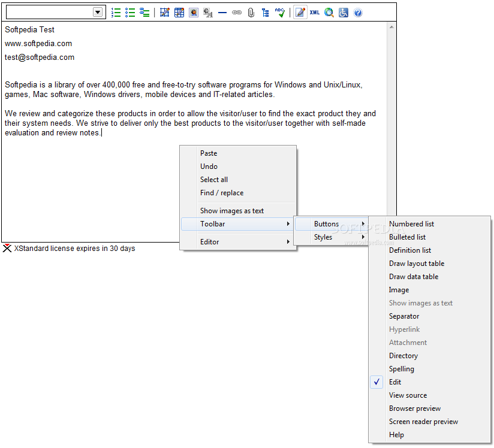The width and height of the screenshot is (494, 448).
Task: Click the Draw layout table icon
Action: tap(164, 13)
